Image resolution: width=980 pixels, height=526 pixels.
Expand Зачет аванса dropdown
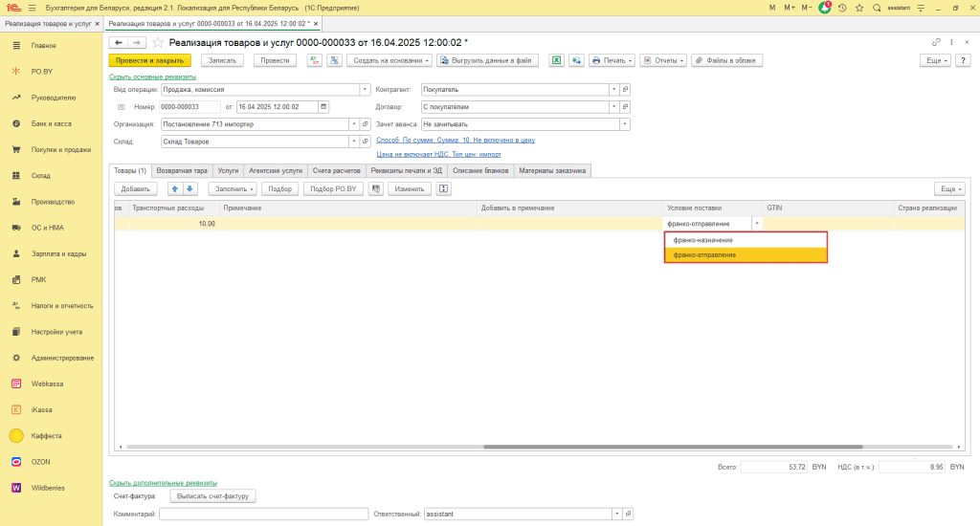pyautogui.click(x=624, y=124)
